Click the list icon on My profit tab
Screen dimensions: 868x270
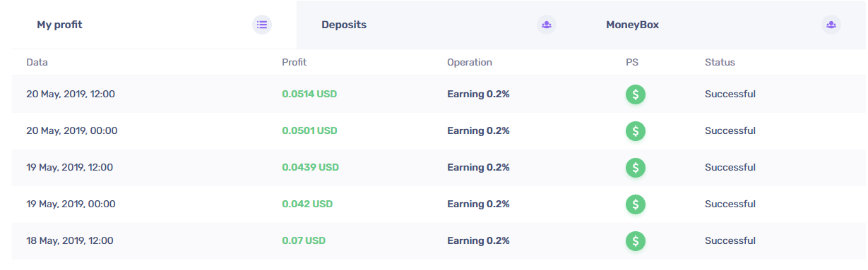(x=262, y=25)
